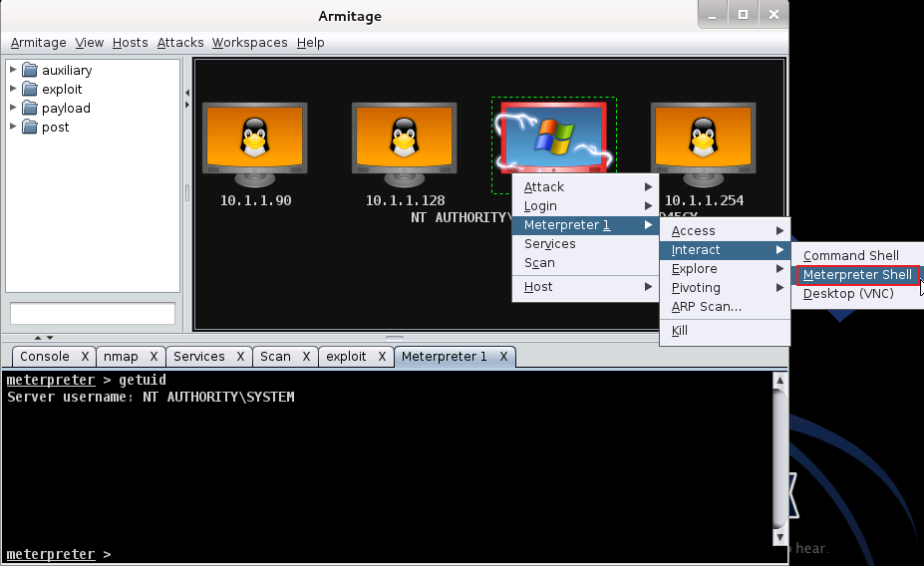Click the 10.1.1.90 host label
924x566 pixels.
pyautogui.click(x=255, y=200)
